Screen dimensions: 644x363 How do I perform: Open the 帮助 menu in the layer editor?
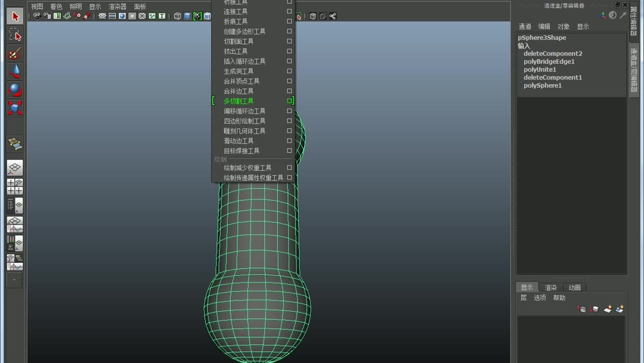[558, 297]
